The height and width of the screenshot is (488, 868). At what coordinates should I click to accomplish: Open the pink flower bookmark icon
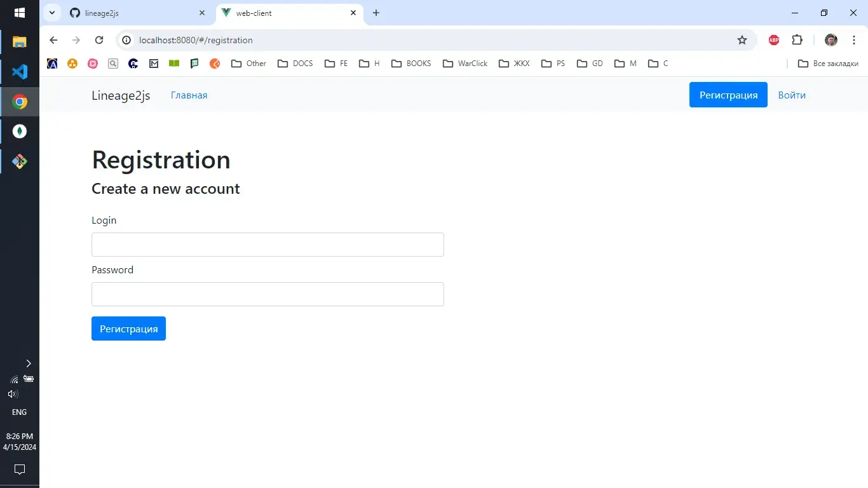tap(93, 64)
